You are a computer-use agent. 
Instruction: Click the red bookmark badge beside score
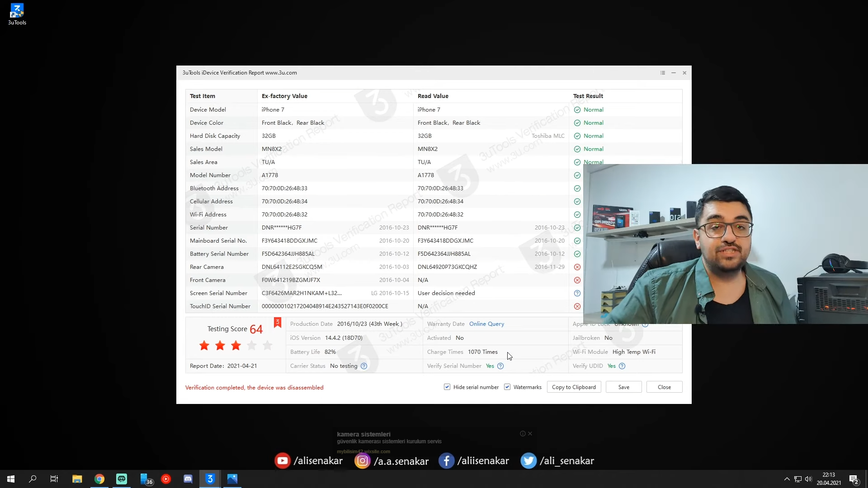tap(278, 322)
